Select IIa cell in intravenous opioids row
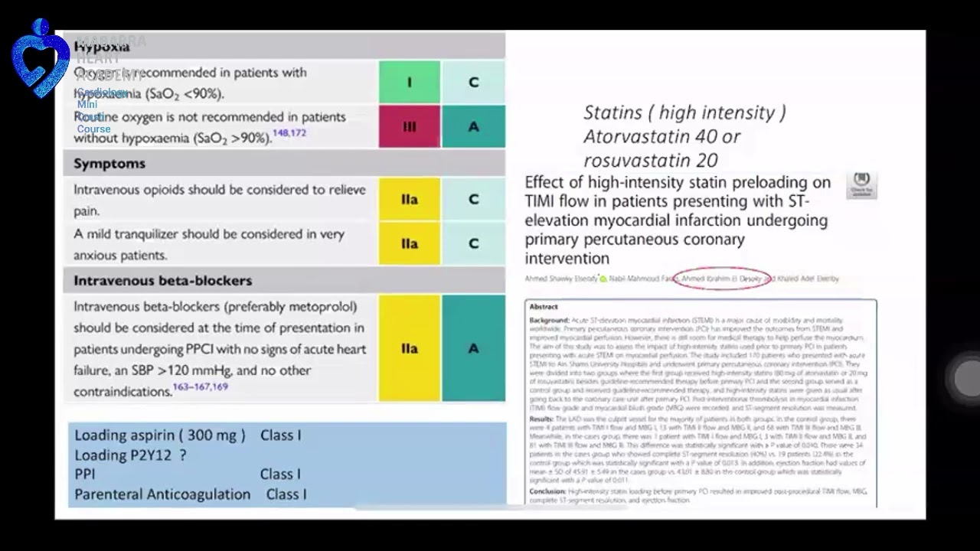The width and height of the screenshot is (980, 551). pos(410,200)
